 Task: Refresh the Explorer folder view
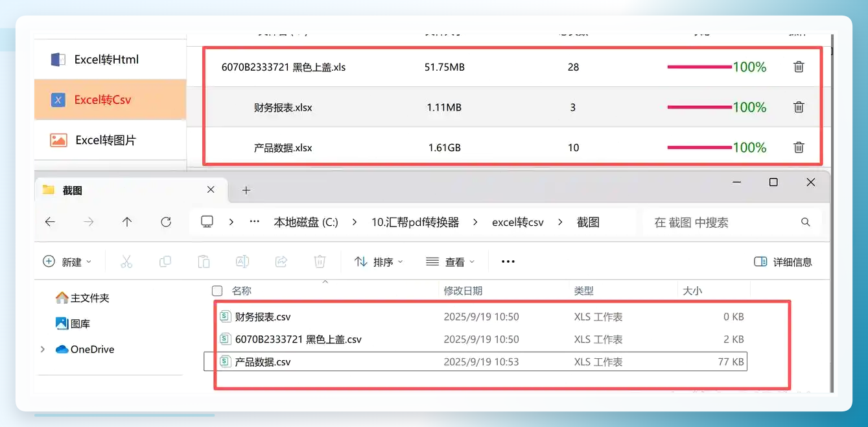166,222
